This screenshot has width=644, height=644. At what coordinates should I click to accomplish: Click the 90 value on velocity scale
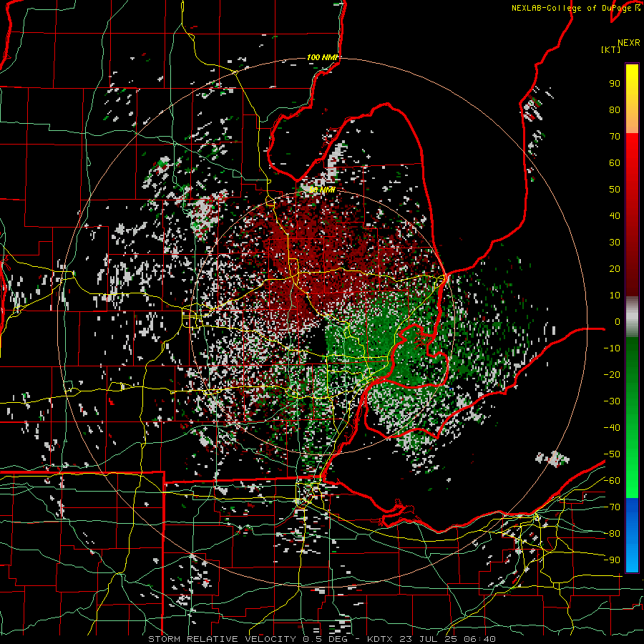point(615,84)
